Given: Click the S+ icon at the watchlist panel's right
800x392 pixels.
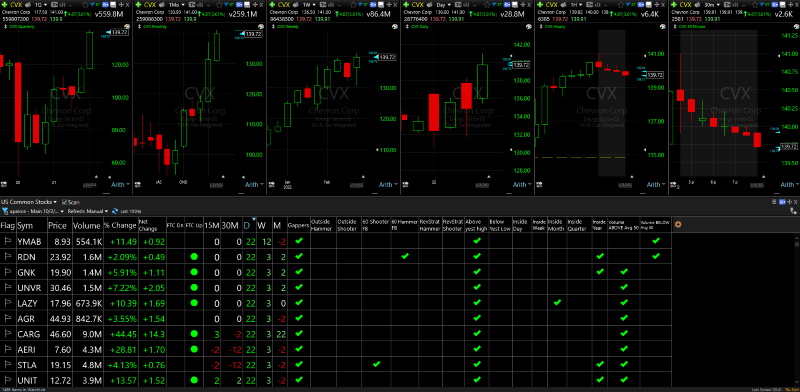Looking at the screenshot, I should pyautogui.click(x=781, y=202).
